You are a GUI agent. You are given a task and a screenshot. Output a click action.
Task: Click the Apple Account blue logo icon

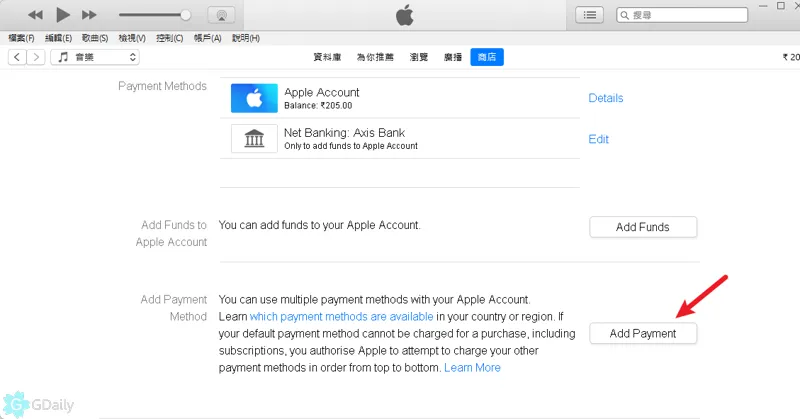(x=254, y=98)
